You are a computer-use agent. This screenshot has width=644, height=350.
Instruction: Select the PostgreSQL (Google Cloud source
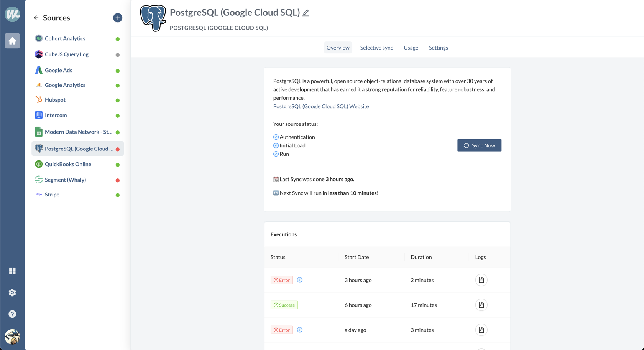[x=77, y=149]
